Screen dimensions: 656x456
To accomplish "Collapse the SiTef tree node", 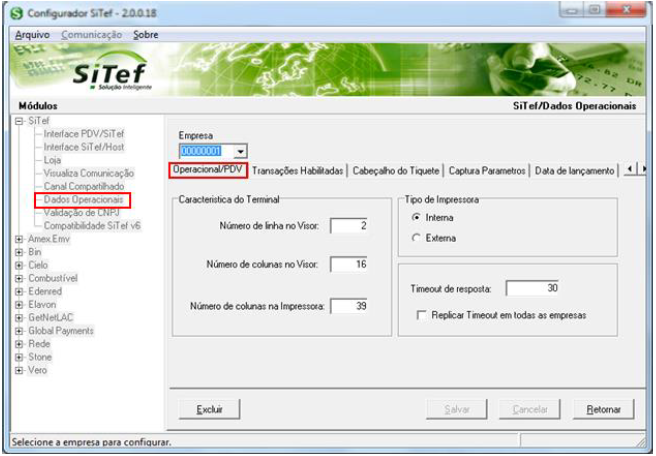I will (x=19, y=121).
